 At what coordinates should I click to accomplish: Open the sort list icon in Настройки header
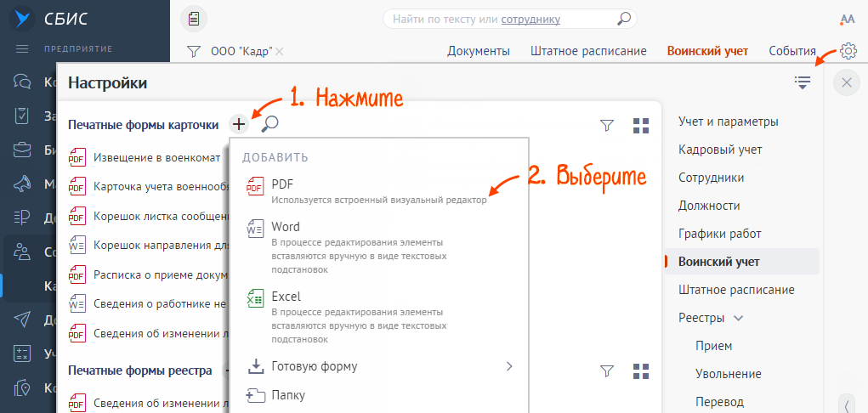[x=803, y=82]
